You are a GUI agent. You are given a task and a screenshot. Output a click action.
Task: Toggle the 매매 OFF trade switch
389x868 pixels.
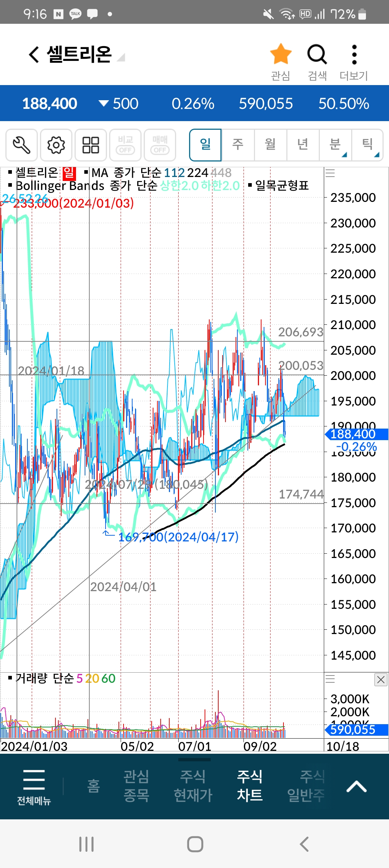160,145
